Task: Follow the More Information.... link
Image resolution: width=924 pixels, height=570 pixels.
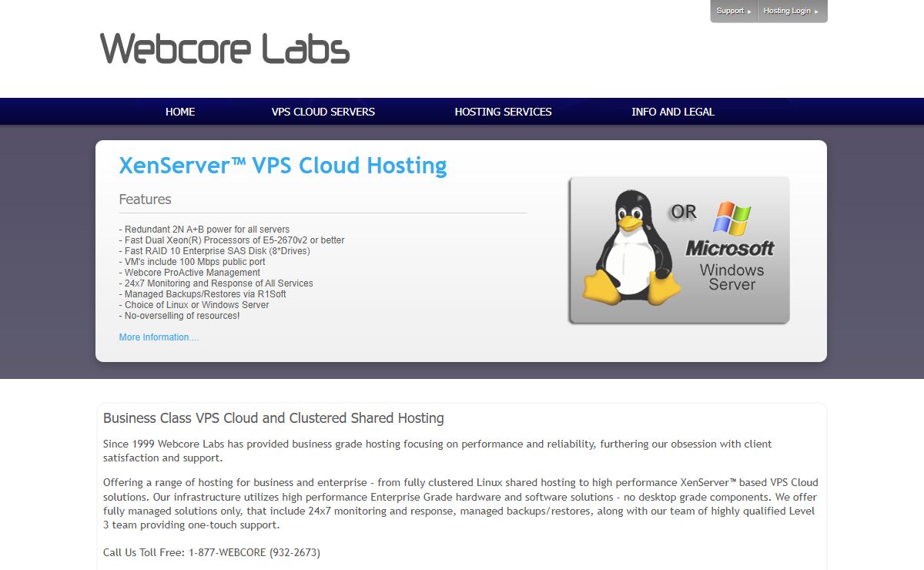Action: pyautogui.click(x=159, y=337)
